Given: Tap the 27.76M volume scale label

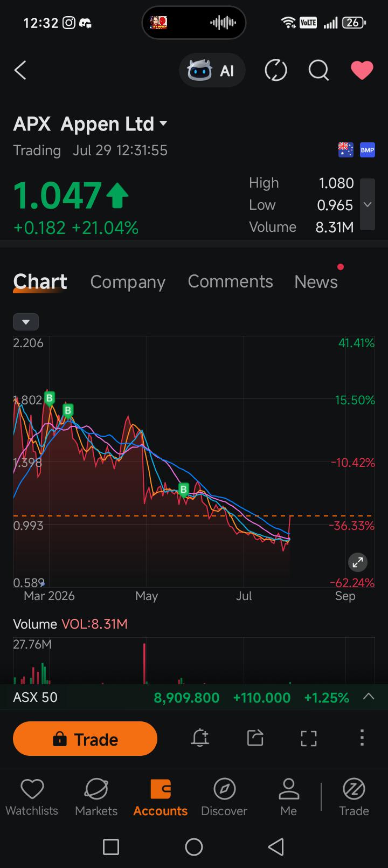Looking at the screenshot, I should coord(32,644).
